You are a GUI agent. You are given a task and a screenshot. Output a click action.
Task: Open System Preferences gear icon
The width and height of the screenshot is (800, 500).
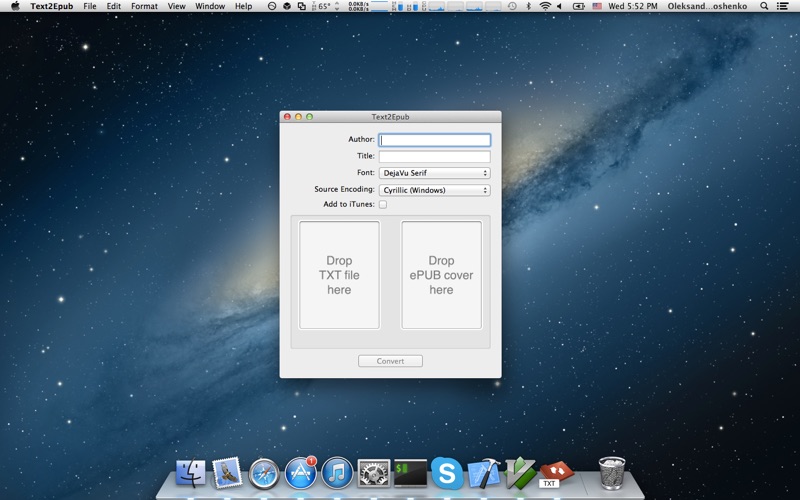point(373,473)
